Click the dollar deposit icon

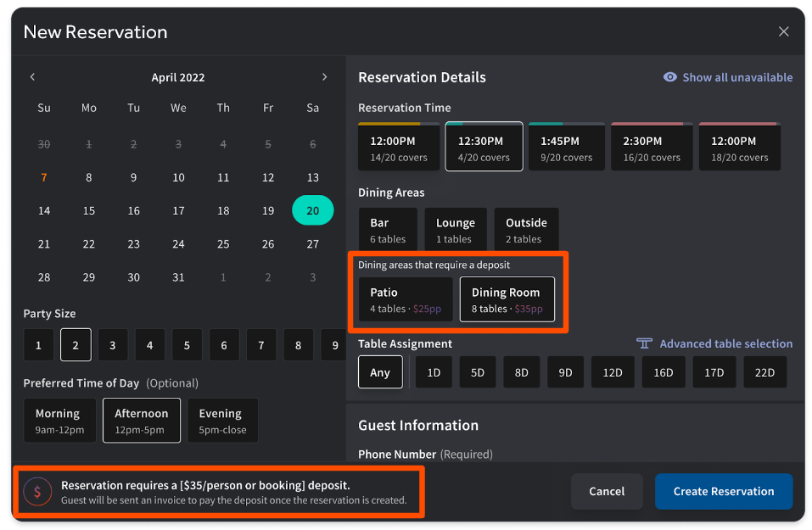tap(37, 492)
